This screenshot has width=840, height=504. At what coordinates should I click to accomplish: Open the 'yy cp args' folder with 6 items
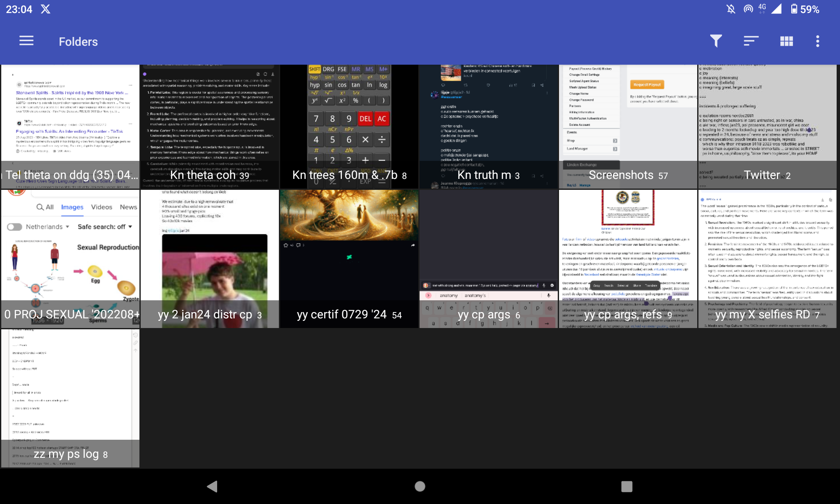point(488,259)
